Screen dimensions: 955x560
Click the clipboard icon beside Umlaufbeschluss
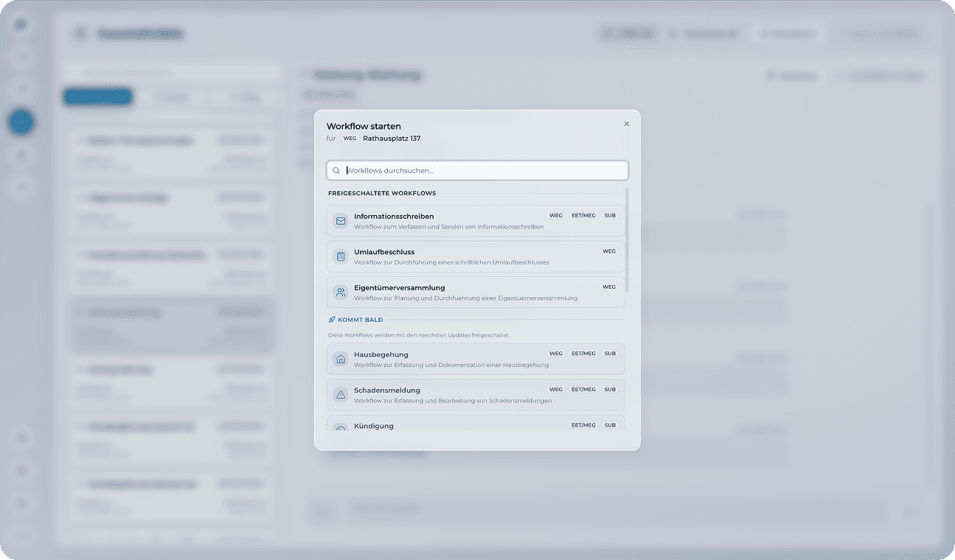(x=340, y=256)
